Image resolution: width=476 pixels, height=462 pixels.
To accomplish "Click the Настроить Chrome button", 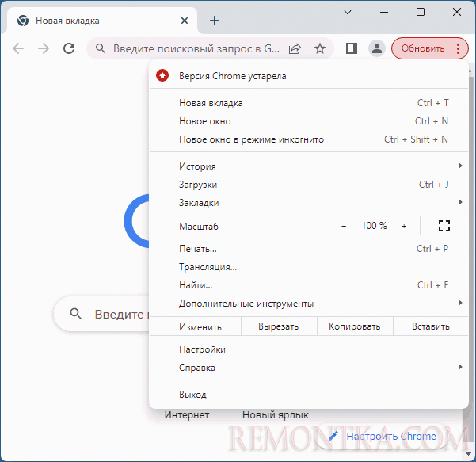I will pos(383,437).
